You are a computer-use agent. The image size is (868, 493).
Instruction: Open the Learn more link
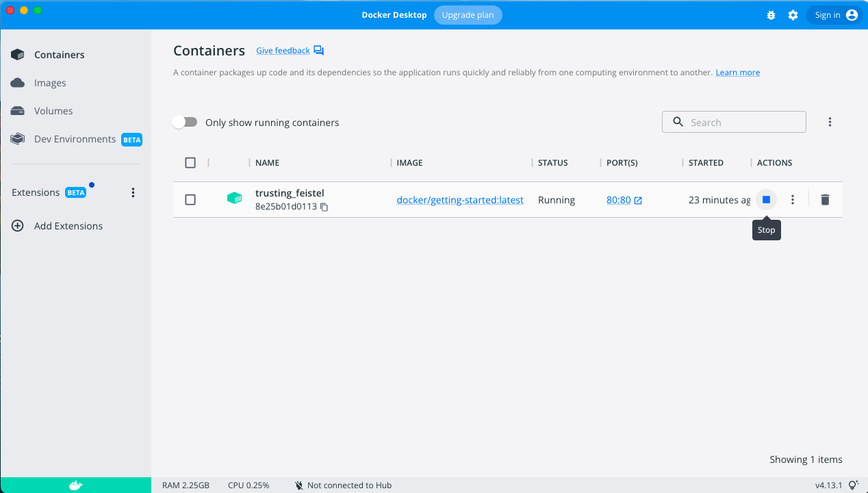click(x=737, y=73)
